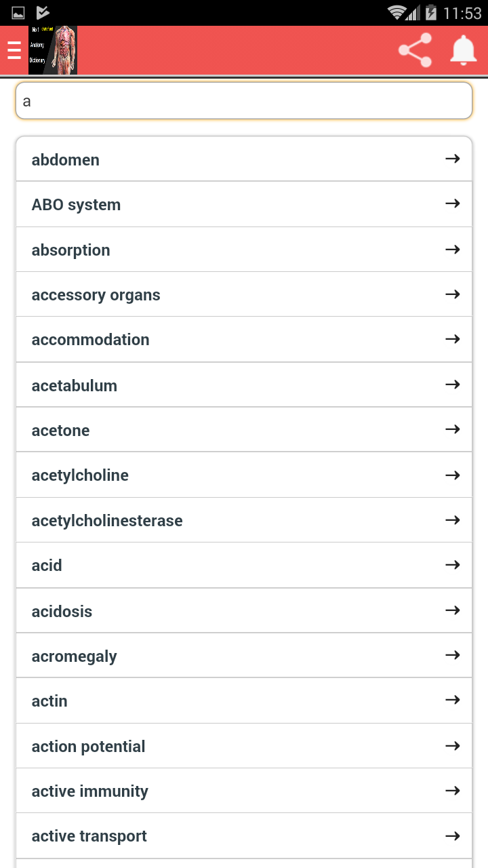The width and height of the screenshot is (488, 868).
Task: Tap the arrow next to acetone
Action: [453, 429]
